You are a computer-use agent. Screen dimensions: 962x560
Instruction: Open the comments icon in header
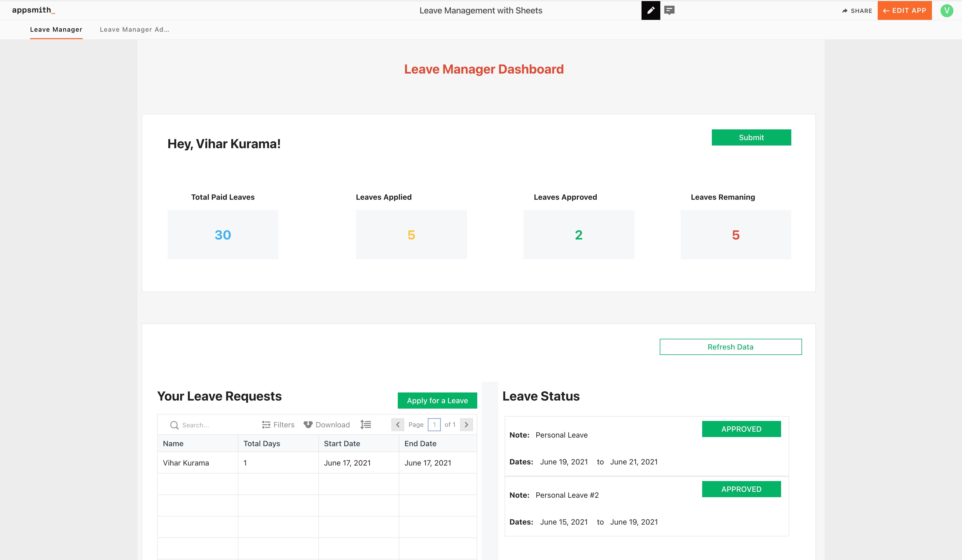[669, 10]
